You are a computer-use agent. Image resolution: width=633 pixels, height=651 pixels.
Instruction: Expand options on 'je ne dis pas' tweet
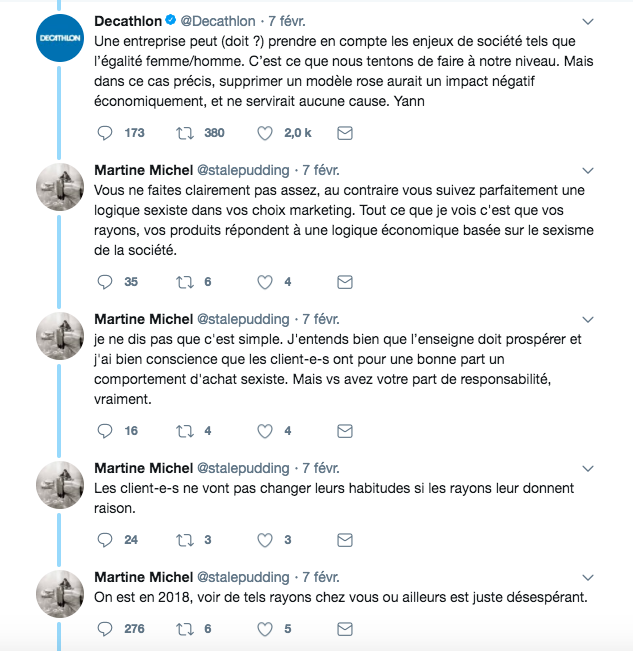(x=588, y=320)
